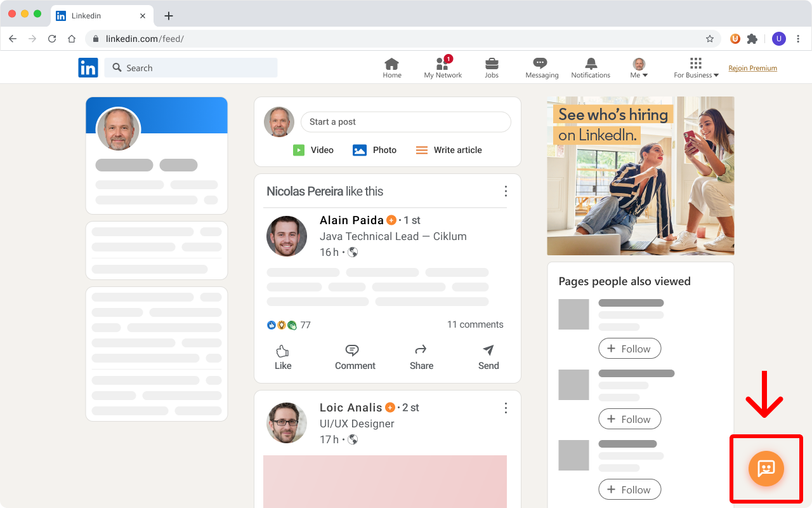Like Alain Paida's post

(283, 358)
